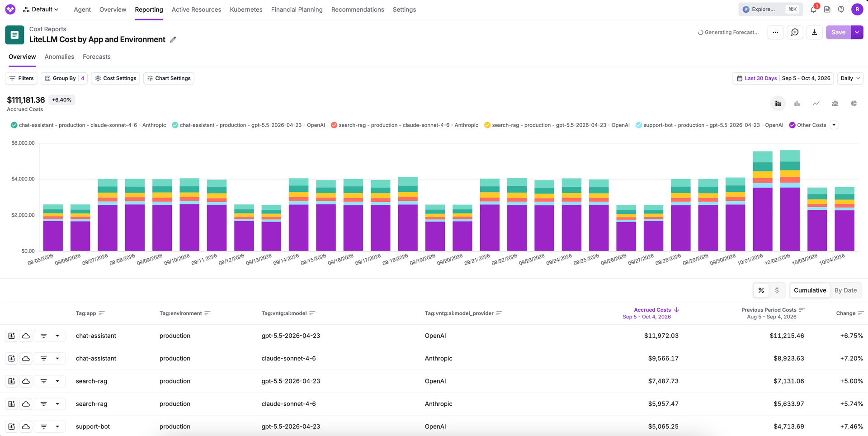868x436 pixels.
Task: Open the Daily granularity dropdown
Action: [x=850, y=78]
